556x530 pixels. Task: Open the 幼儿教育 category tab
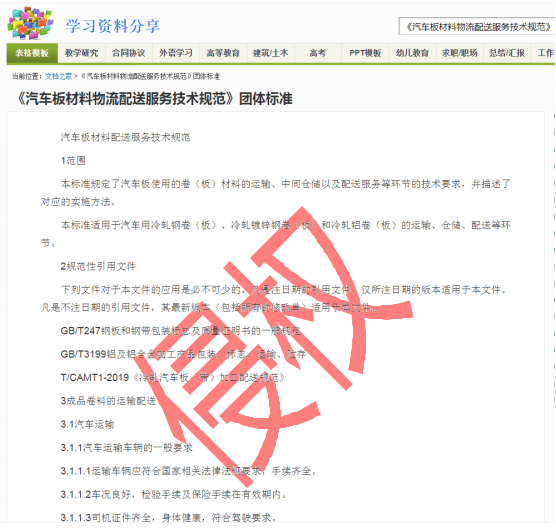412,53
